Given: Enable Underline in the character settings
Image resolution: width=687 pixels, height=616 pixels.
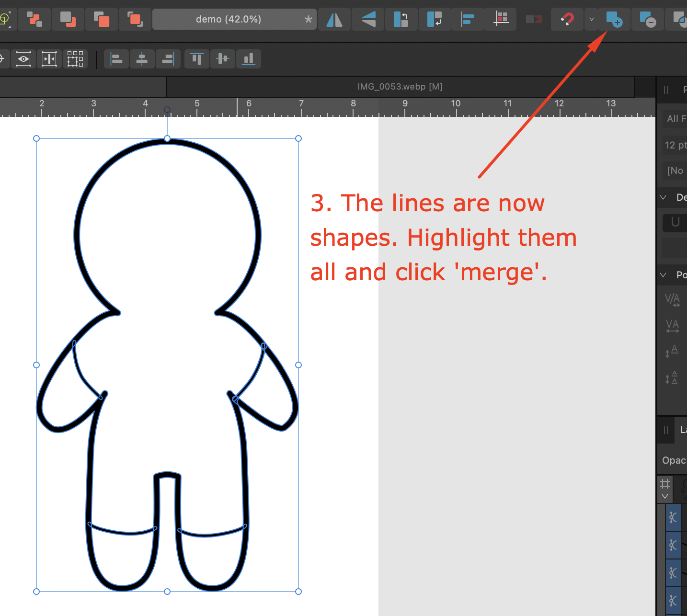Looking at the screenshot, I should click(675, 222).
